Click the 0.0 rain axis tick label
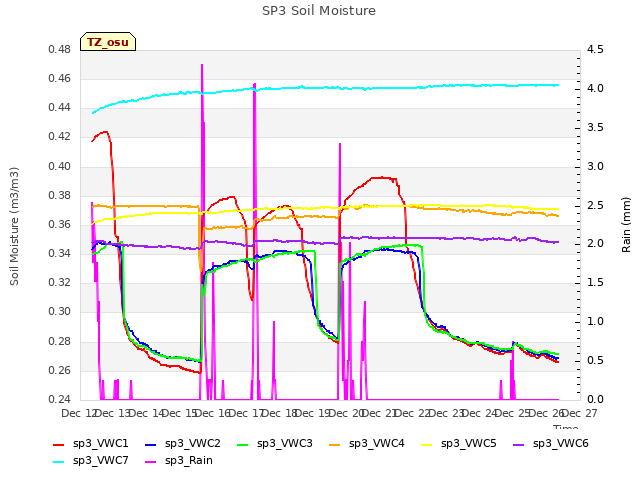The width and height of the screenshot is (640, 480). click(595, 399)
